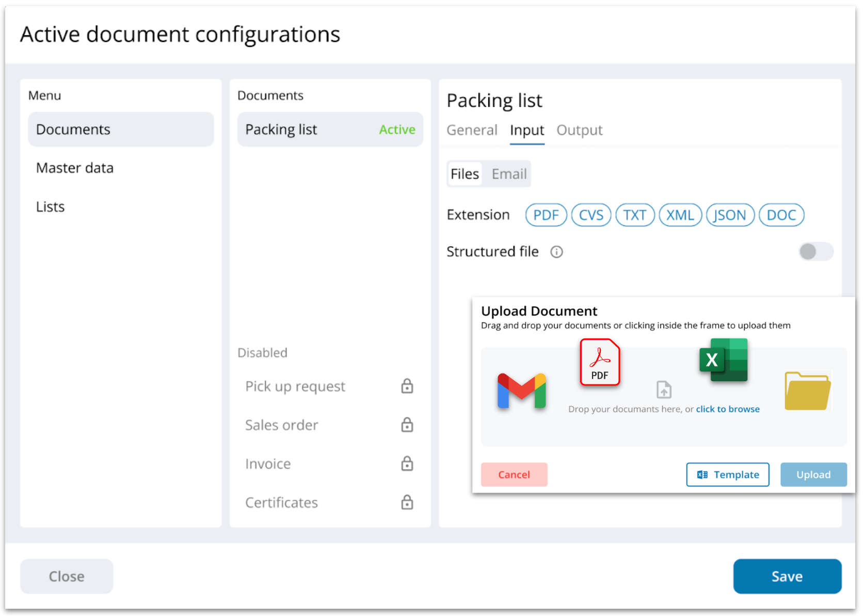
Task: Click the Upload button
Action: [x=813, y=475]
